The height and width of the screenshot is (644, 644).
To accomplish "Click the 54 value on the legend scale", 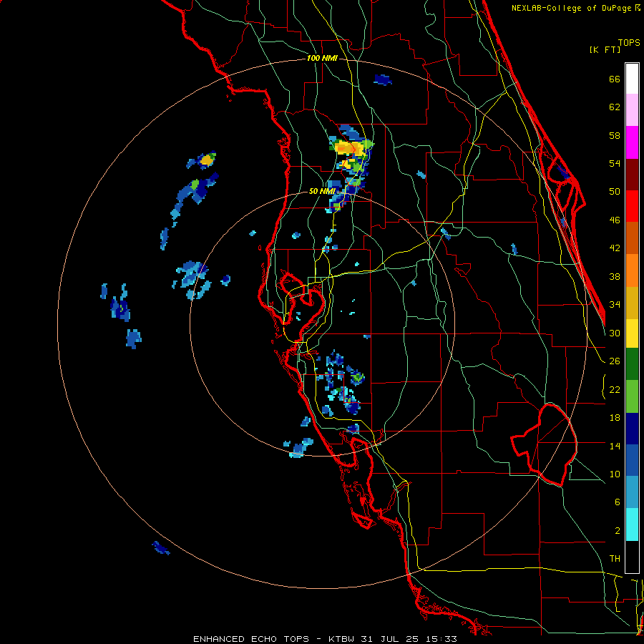I will (615, 163).
